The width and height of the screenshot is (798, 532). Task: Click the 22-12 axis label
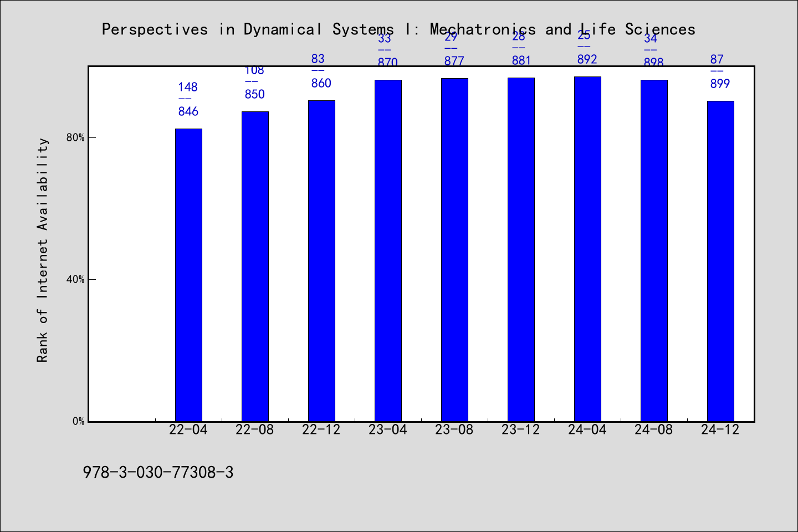321,429
